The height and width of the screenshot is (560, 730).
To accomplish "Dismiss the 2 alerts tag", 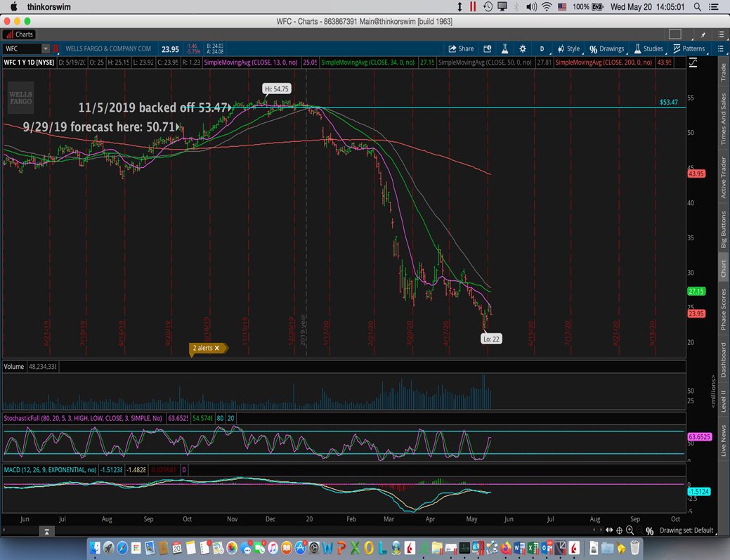I will pyautogui.click(x=217, y=349).
